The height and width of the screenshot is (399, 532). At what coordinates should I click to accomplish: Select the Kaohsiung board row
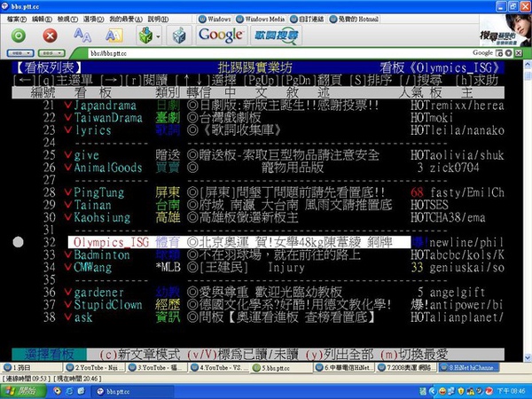258,217
